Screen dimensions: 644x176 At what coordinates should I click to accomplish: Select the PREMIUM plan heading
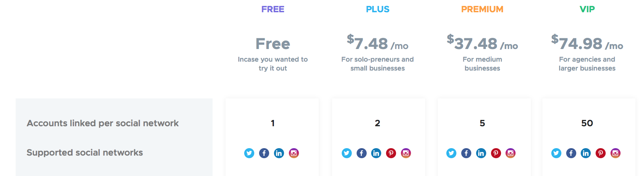coord(482,9)
